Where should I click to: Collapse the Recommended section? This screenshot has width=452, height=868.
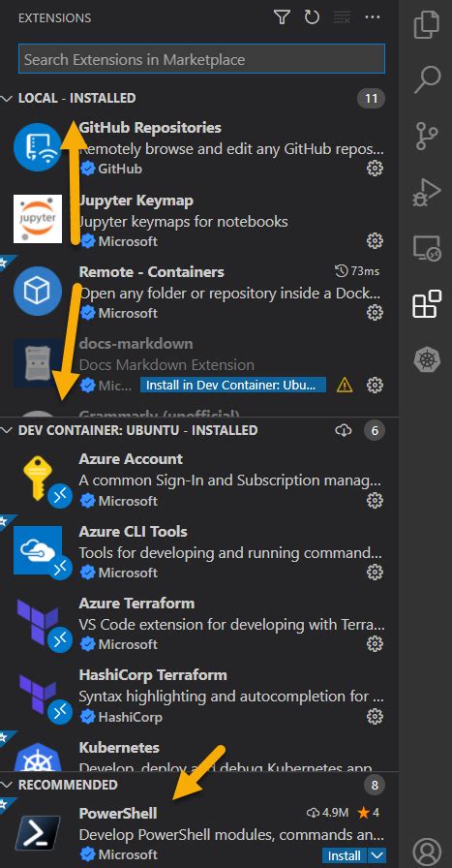pos(7,785)
